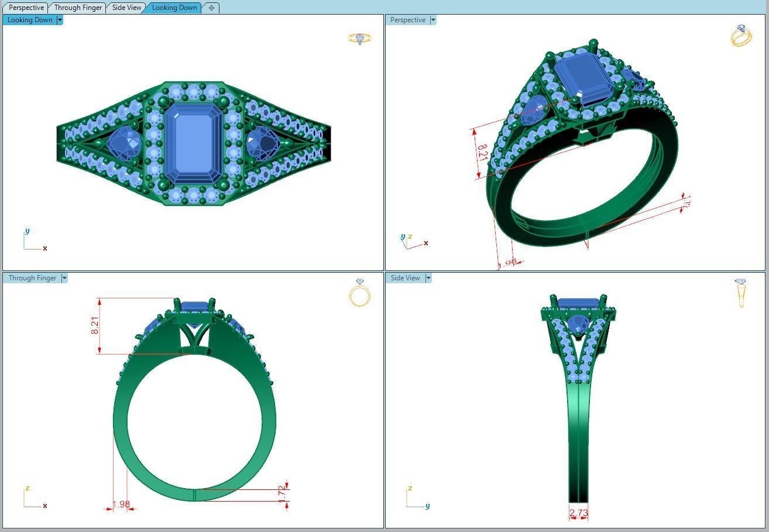Image resolution: width=769 pixels, height=532 pixels.
Task: Select the right pear-shaped side stone in Looking Down view
Action: pyautogui.click(x=263, y=143)
